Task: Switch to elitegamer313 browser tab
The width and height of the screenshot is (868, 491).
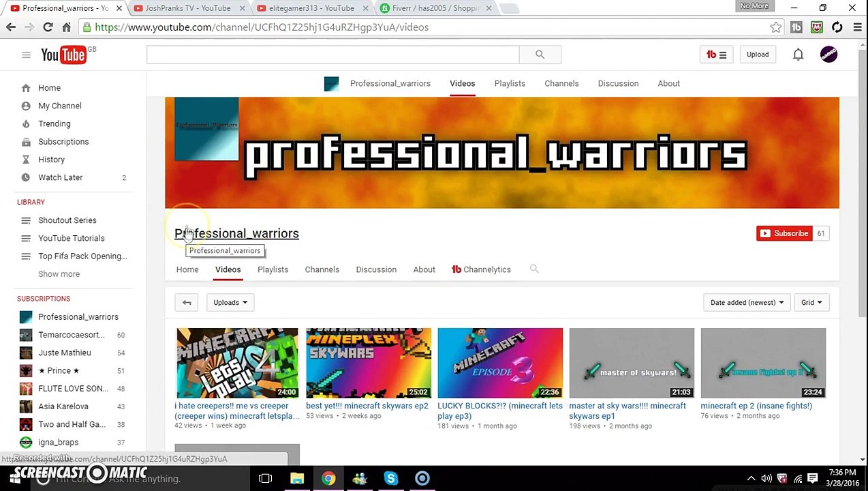Action: click(x=311, y=8)
